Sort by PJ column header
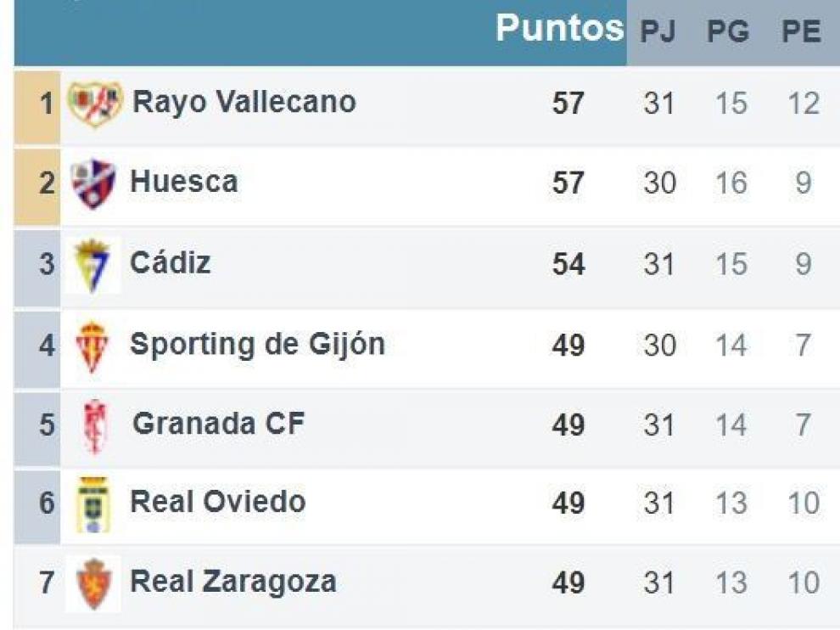Screen dimensions: 840x630 (658, 31)
